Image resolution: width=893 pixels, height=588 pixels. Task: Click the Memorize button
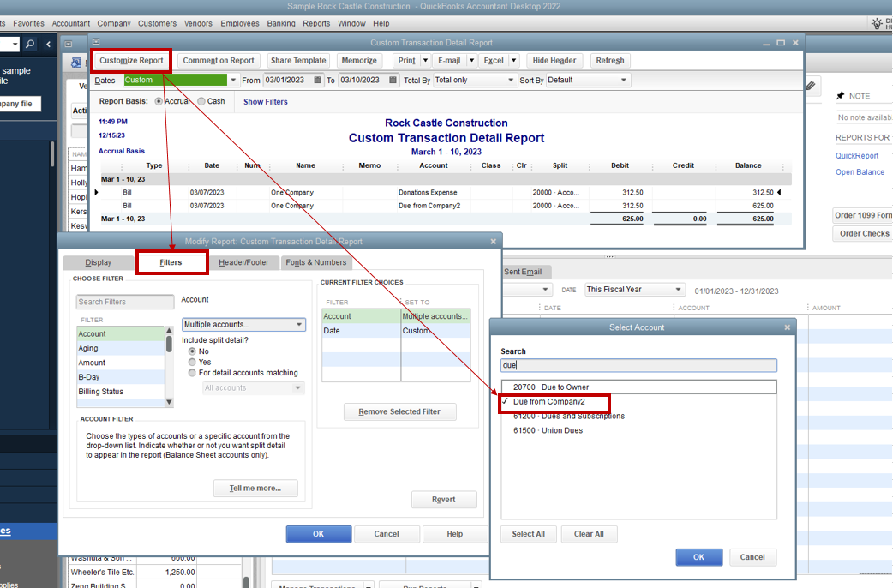click(x=359, y=60)
